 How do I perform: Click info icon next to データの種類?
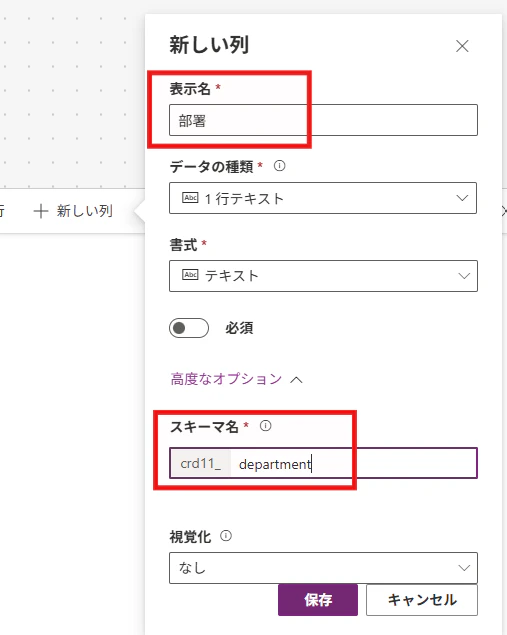pos(279,166)
